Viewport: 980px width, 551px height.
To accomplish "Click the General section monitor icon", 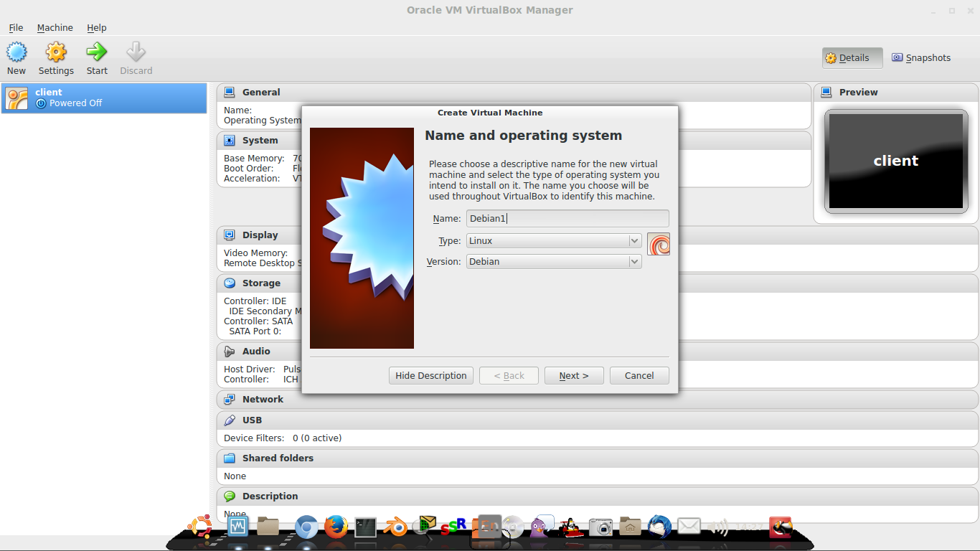I will click(x=230, y=92).
